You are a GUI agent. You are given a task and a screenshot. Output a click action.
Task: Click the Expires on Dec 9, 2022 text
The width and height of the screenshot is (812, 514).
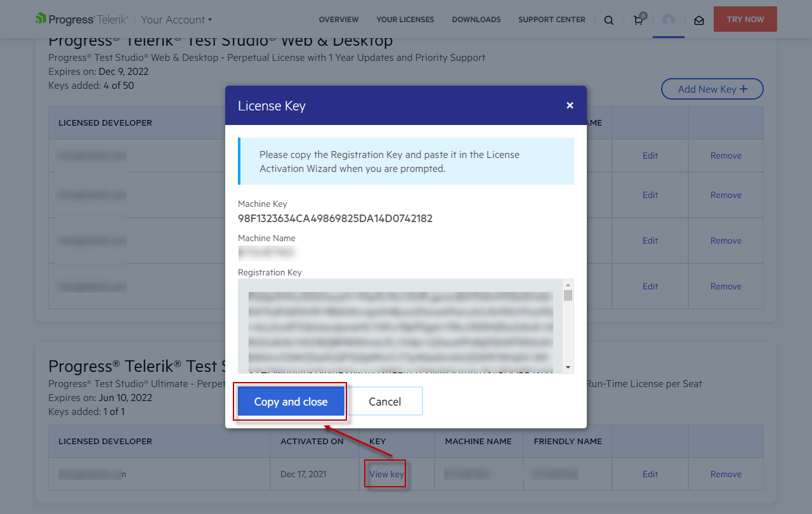coord(98,71)
